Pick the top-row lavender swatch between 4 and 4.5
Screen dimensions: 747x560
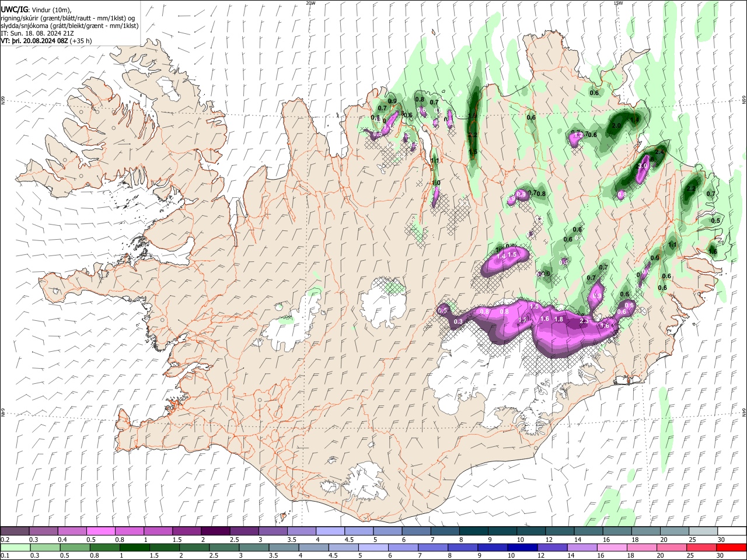330,531
